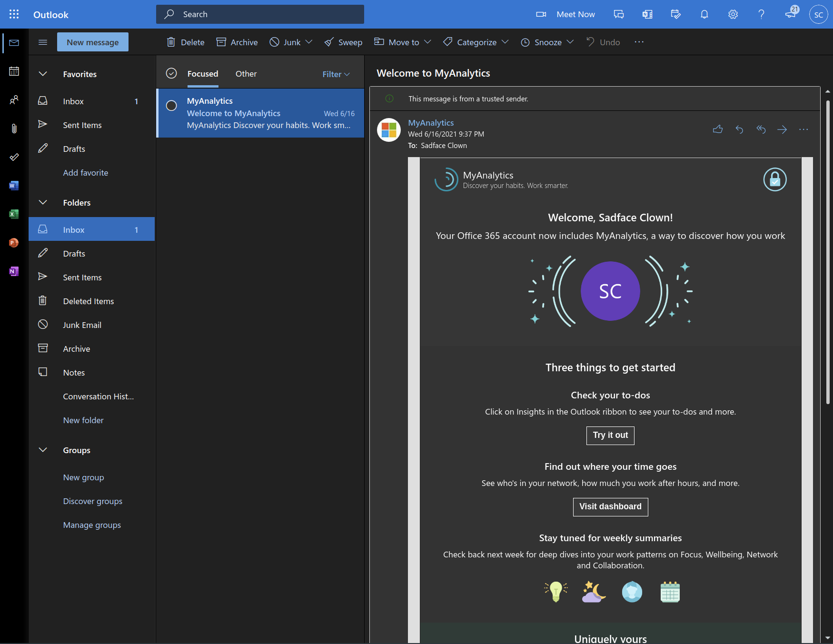Image resolution: width=833 pixels, height=644 pixels.
Task: Click the privacy lock icon in email
Action: [775, 179]
